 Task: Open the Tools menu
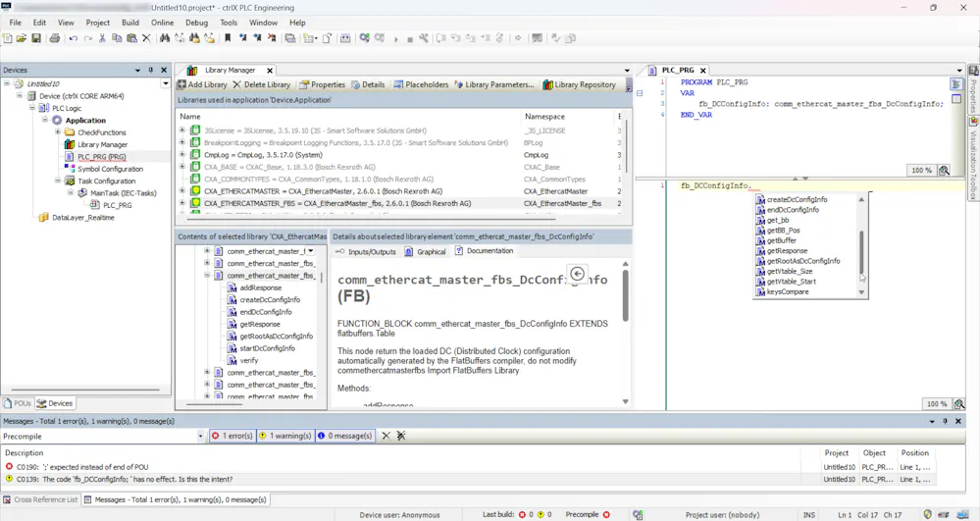coord(229,23)
